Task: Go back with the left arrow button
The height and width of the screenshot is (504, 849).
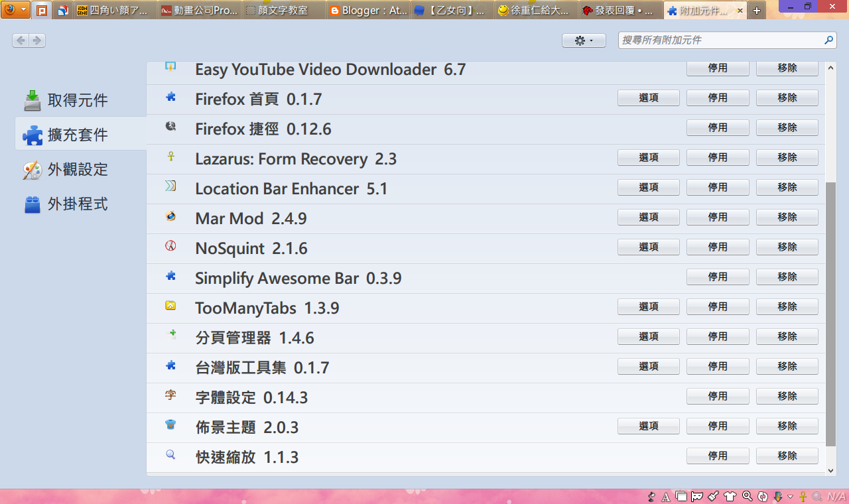Action: point(21,40)
